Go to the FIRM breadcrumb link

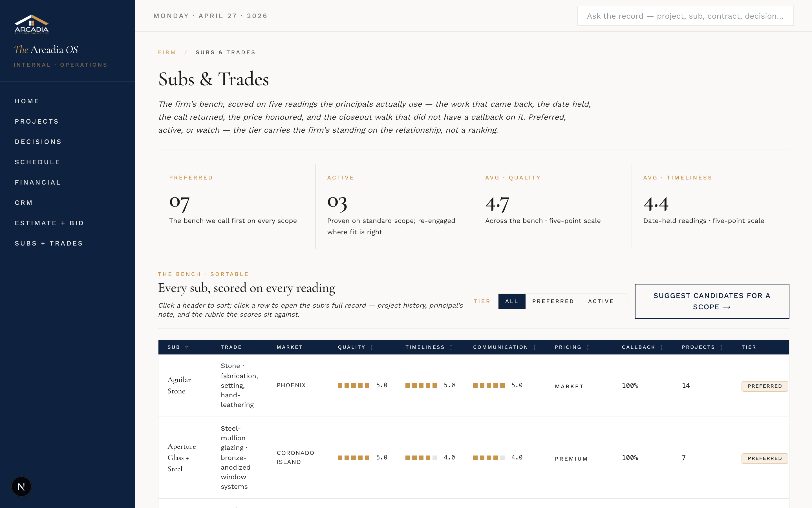[167, 52]
